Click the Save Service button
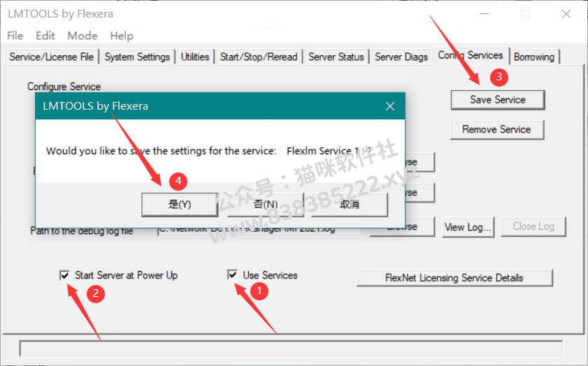Image resolution: width=588 pixels, height=366 pixels. point(498,100)
